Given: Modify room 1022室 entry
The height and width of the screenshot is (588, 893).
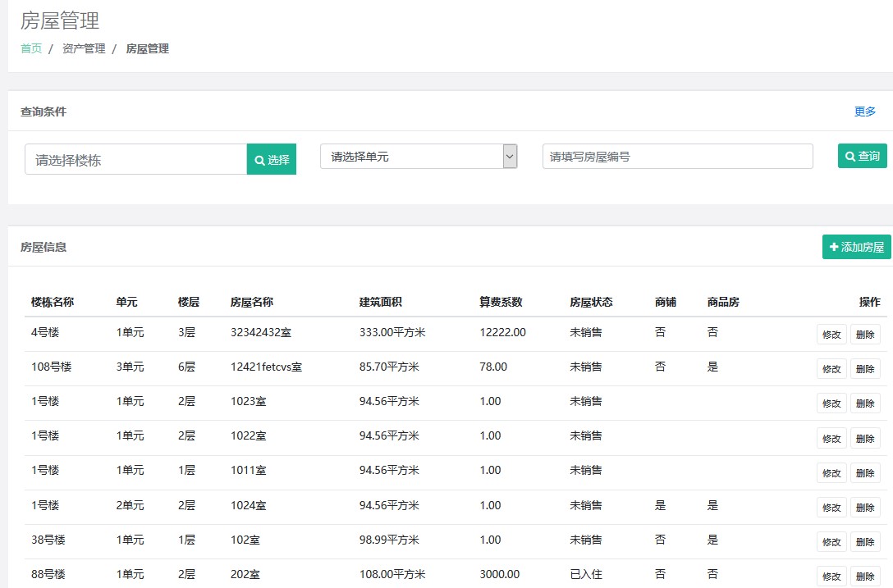Looking at the screenshot, I should tap(831, 438).
